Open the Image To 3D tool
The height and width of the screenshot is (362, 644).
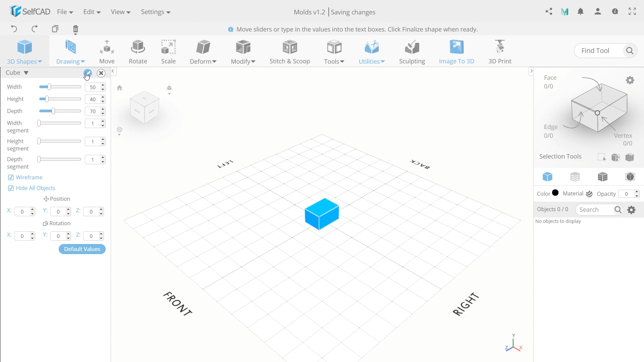coord(457,52)
